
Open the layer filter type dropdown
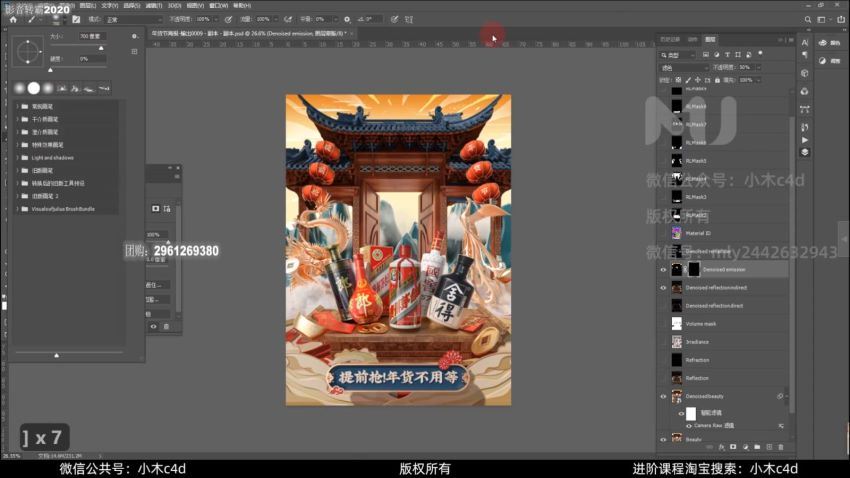678,55
